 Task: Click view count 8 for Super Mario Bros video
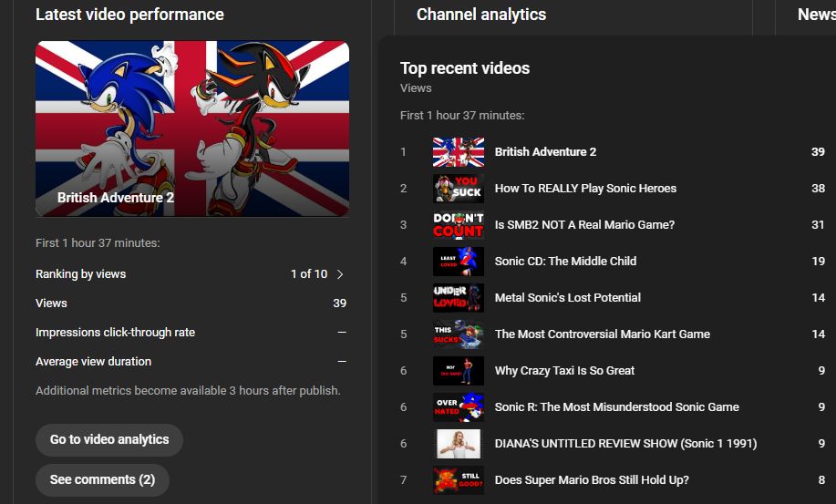[821, 480]
